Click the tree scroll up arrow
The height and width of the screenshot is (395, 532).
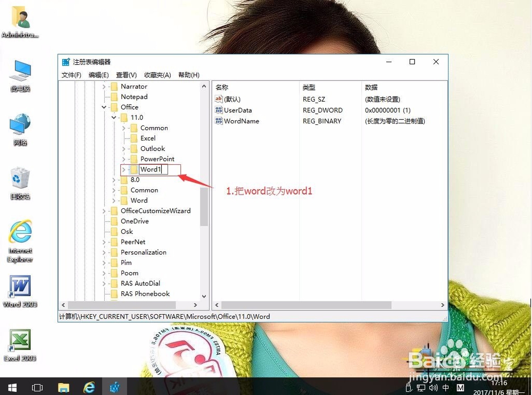pyautogui.click(x=204, y=86)
